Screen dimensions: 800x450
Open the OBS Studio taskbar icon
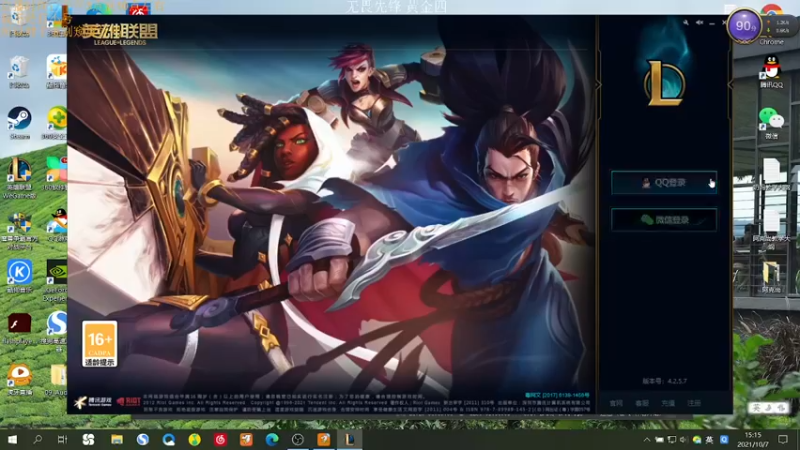(x=298, y=439)
